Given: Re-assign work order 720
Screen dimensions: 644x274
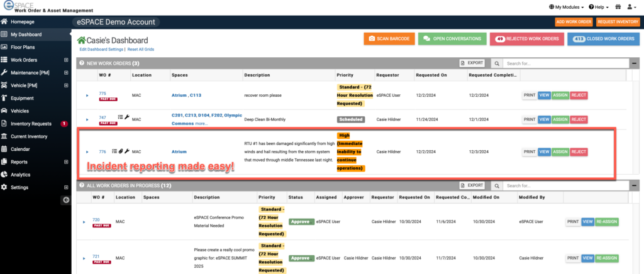Looking at the screenshot, I should (606, 222).
